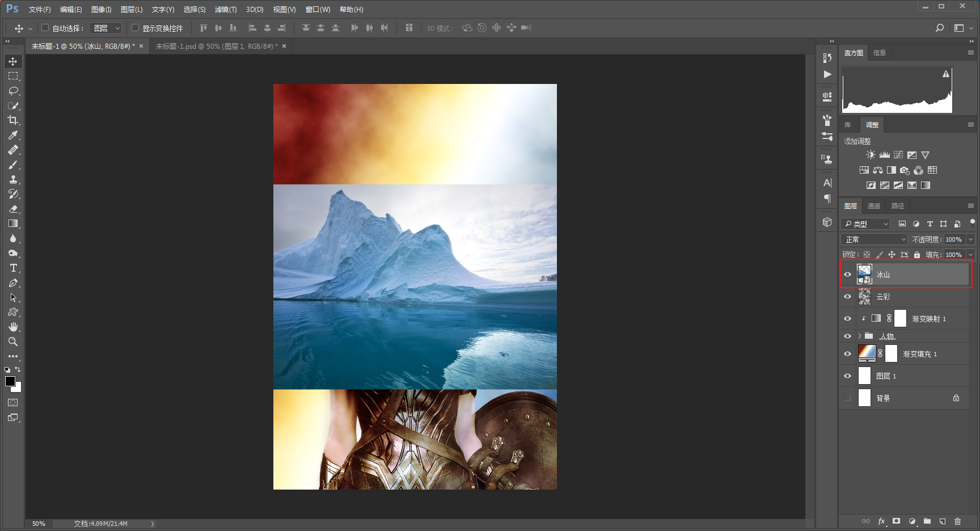Reset to default foreground and background colors

pyautogui.click(x=7, y=370)
